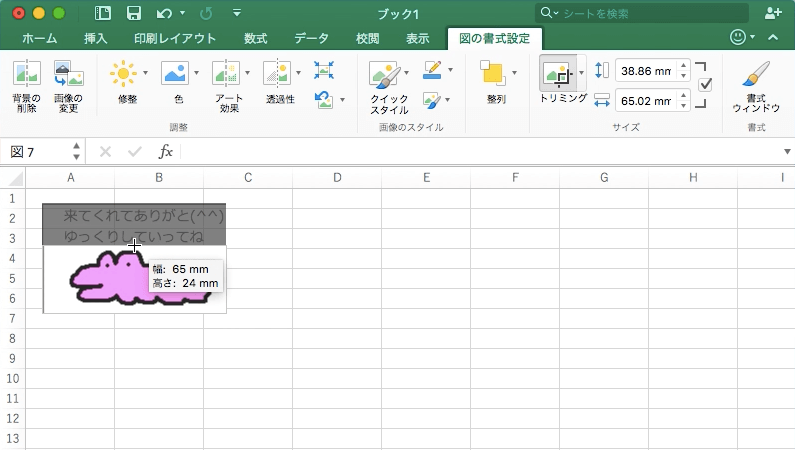Select row 10 header
This screenshot has height=450, width=795.
(13, 379)
